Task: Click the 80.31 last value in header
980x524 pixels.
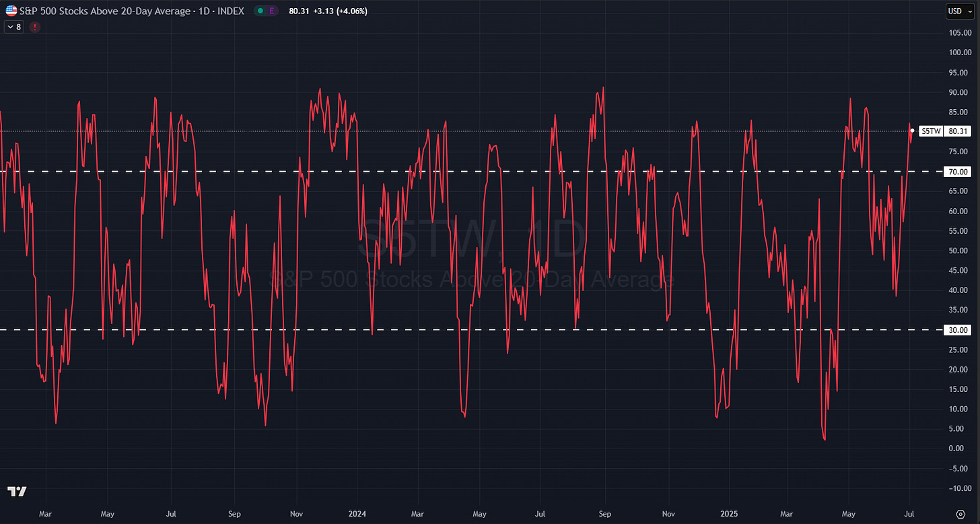Action: pyautogui.click(x=299, y=11)
